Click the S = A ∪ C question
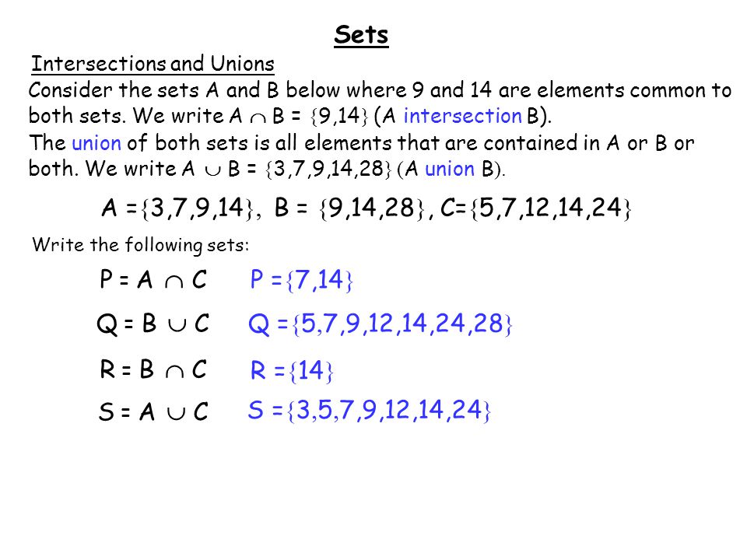This screenshot has width=747, height=560. pos(153,411)
